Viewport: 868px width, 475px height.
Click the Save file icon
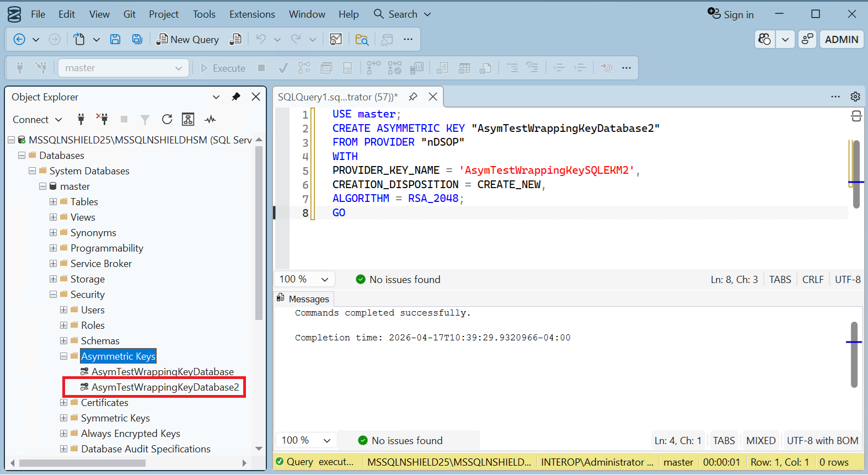coord(115,39)
